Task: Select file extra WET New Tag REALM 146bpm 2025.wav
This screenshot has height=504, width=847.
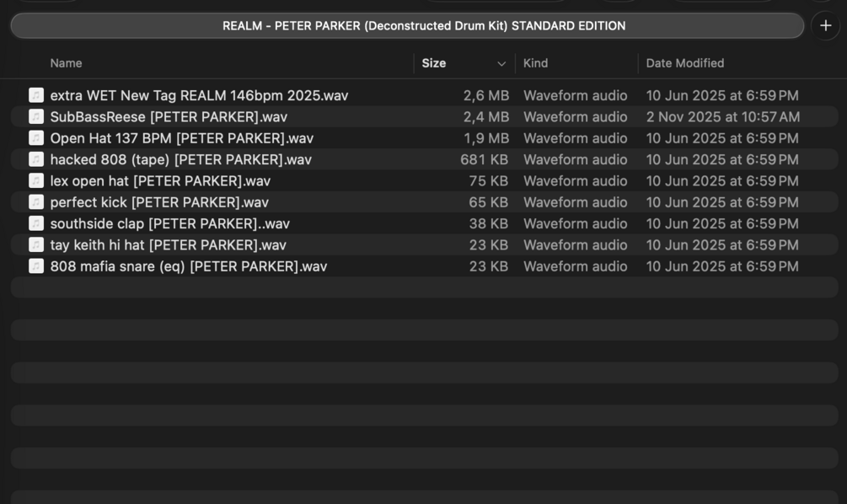Action: (x=200, y=95)
